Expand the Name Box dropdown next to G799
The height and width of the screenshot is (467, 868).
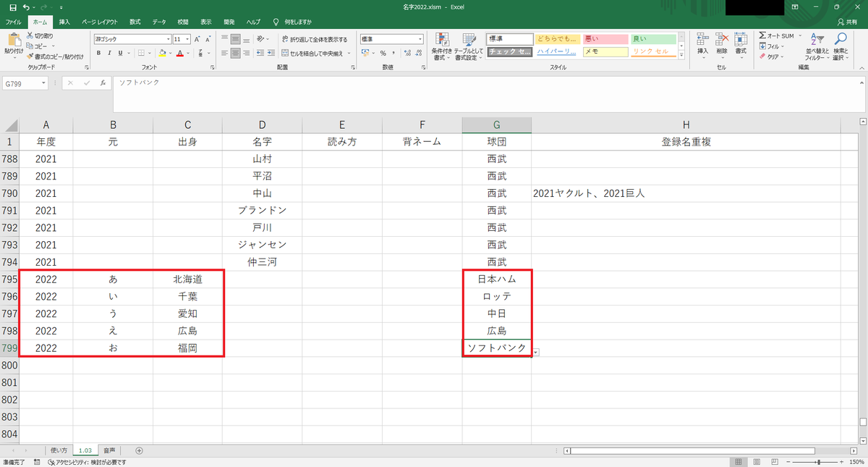pyautogui.click(x=44, y=83)
